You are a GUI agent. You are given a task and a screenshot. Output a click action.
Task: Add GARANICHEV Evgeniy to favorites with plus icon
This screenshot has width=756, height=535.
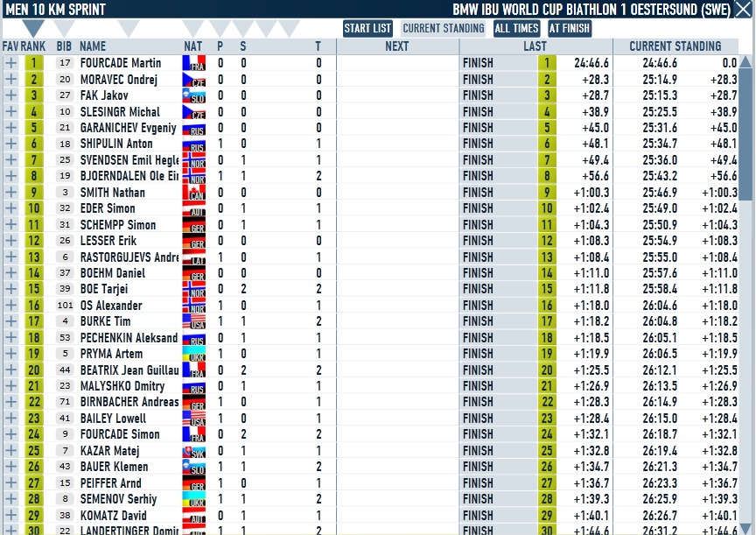(x=10, y=127)
